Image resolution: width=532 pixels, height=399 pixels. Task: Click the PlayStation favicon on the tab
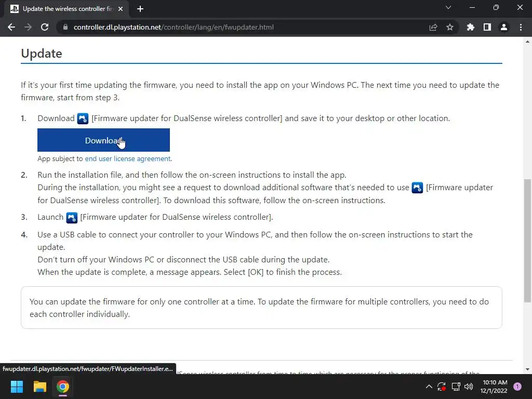pyautogui.click(x=14, y=9)
